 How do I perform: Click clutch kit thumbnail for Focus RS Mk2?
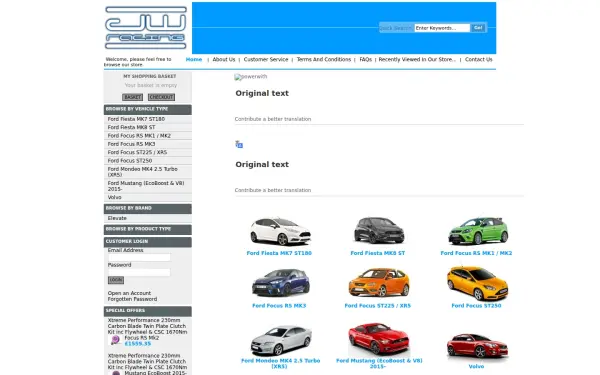(x=115, y=340)
